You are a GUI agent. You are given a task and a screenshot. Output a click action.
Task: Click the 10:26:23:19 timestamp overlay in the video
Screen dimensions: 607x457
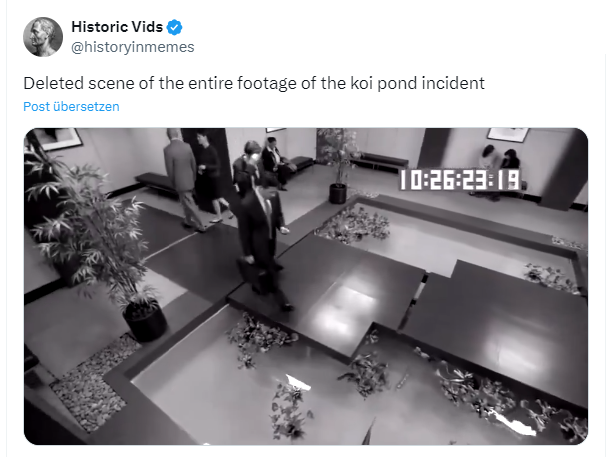coord(460,180)
